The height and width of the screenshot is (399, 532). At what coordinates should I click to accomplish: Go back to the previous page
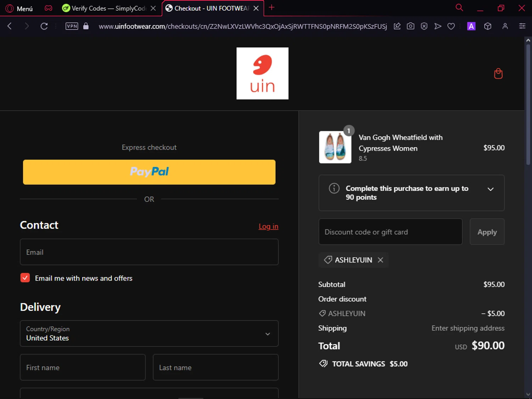click(x=10, y=26)
